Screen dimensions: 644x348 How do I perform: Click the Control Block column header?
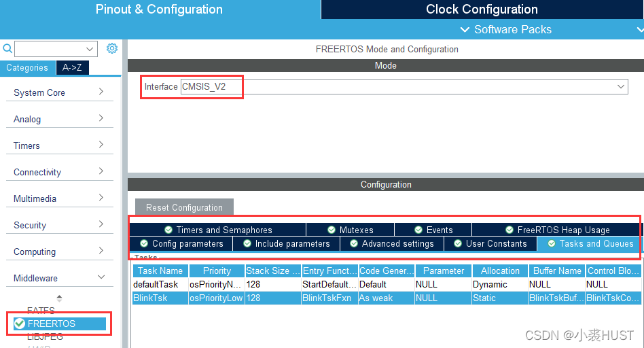(x=613, y=271)
